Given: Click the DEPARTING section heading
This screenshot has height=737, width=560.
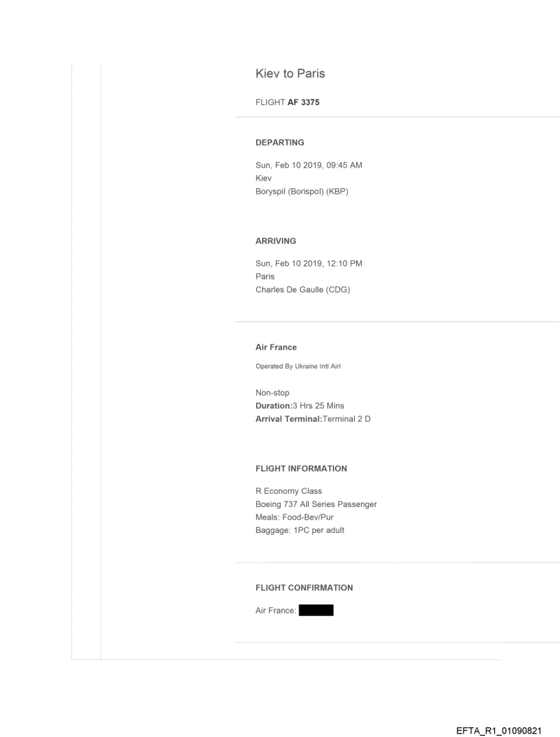Looking at the screenshot, I should pyautogui.click(x=279, y=142).
